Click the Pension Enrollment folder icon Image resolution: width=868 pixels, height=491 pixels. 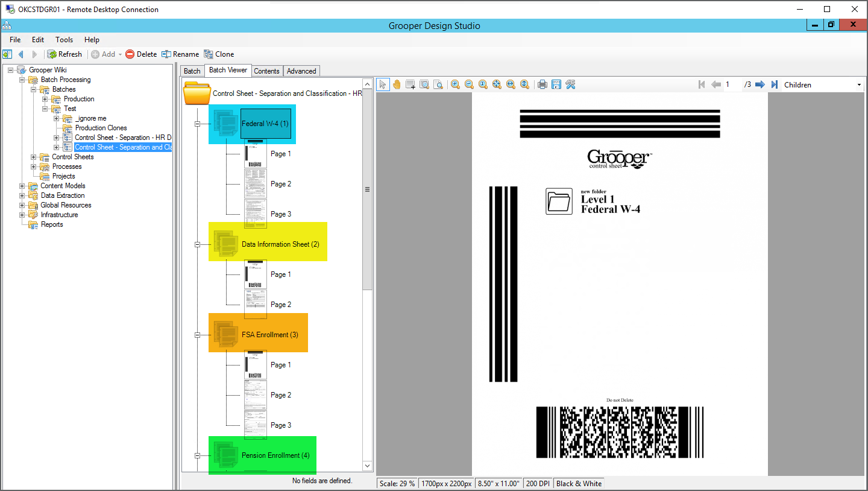pos(225,455)
